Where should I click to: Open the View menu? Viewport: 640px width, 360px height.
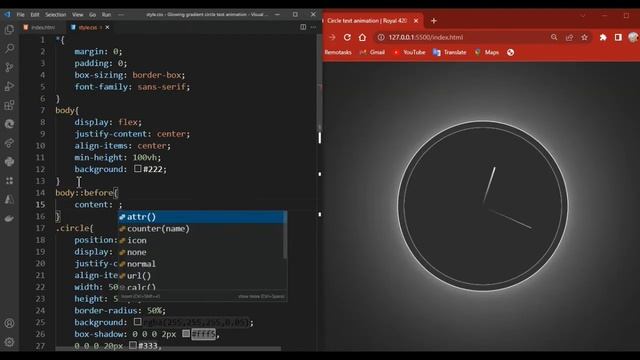pos(78,14)
